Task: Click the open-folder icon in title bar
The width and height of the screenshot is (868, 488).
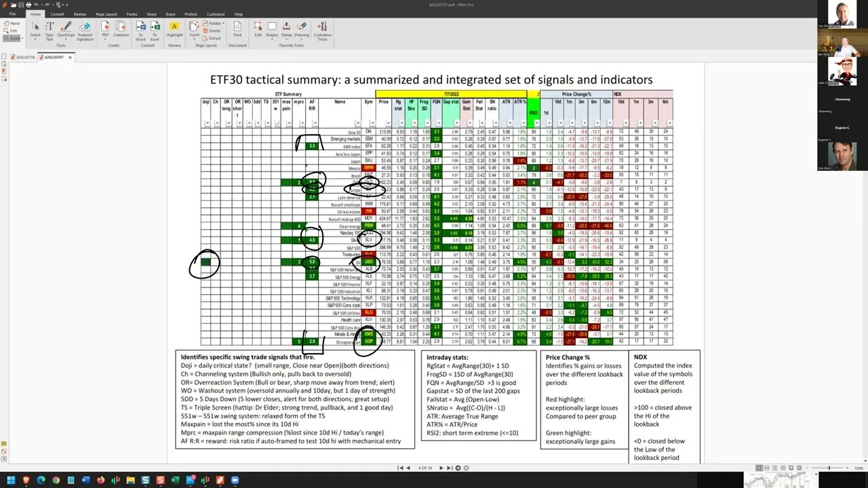Action: 12,5
